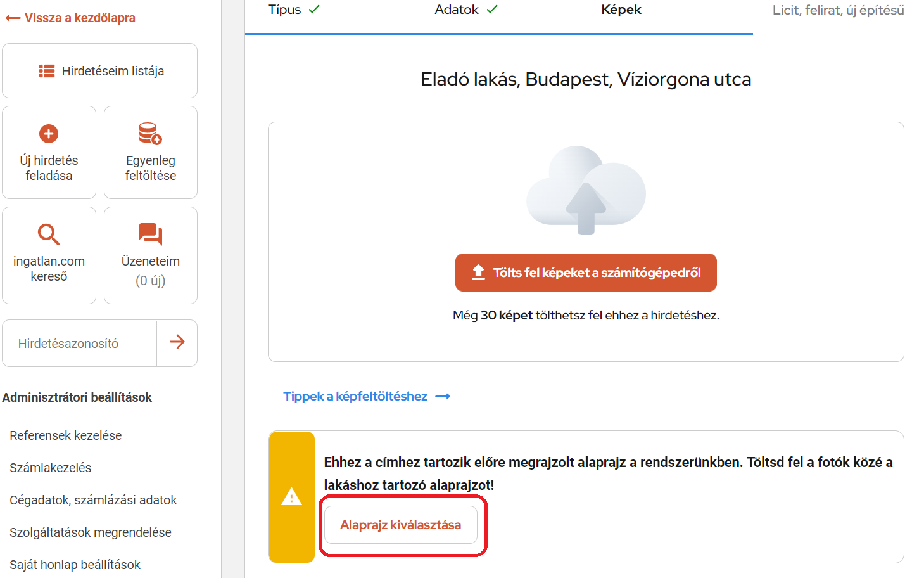Focus the Hirdetésazonosító input field
The image size is (924, 578).
pyautogui.click(x=80, y=344)
